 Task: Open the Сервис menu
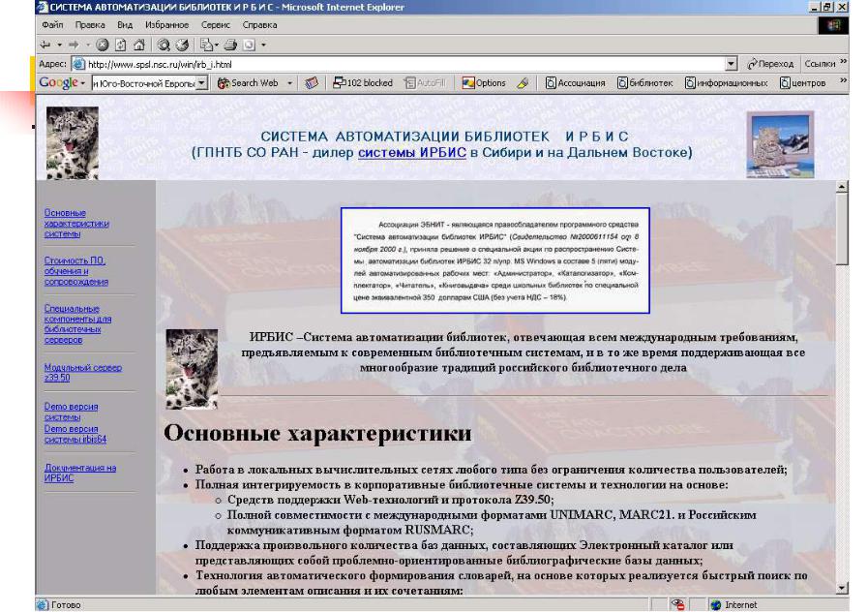(216, 25)
